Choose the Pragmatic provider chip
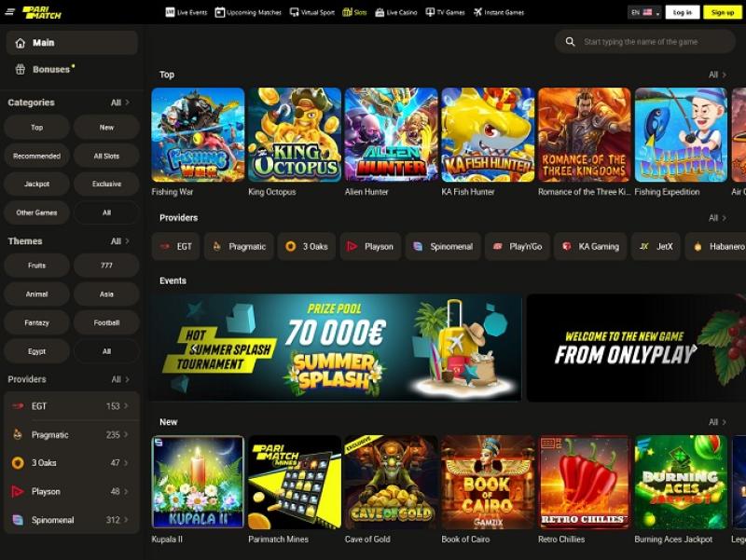 pyautogui.click(x=239, y=247)
